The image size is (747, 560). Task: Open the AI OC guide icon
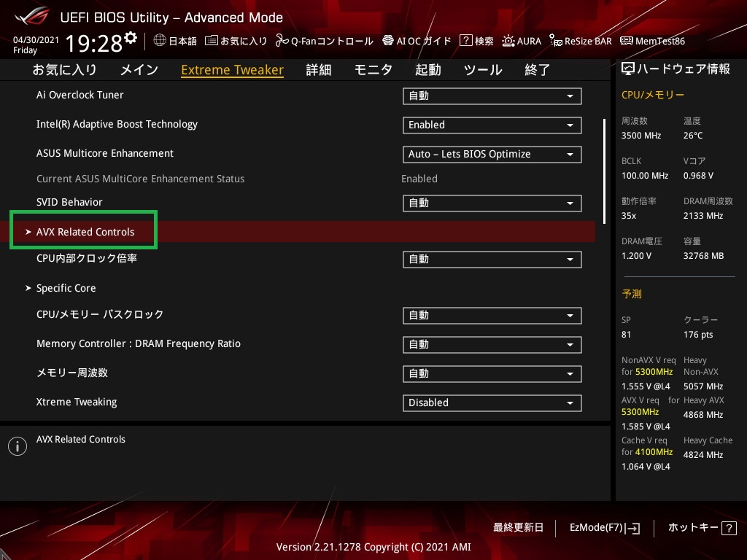[x=388, y=41]
